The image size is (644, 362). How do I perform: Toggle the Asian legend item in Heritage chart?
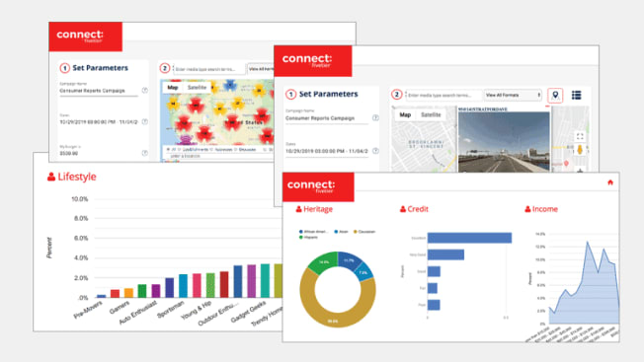[x=341, y=232]
